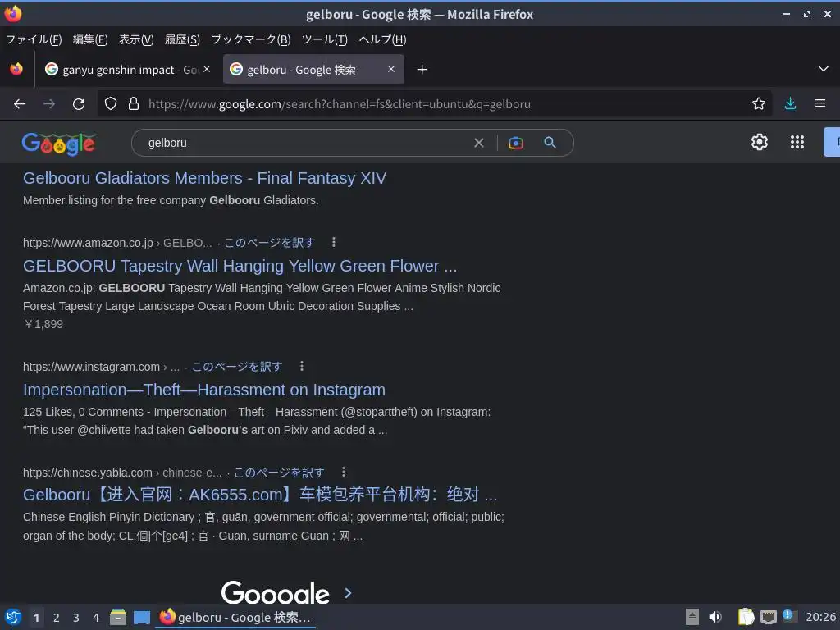
Task: Open more options for Amazon result
Action: [x=334, y=242]
